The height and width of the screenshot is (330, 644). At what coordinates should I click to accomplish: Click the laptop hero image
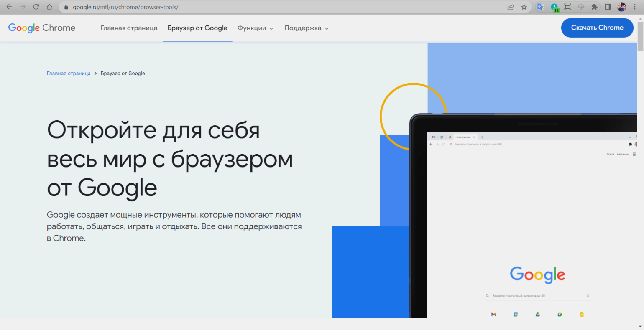tap(524, 216)
